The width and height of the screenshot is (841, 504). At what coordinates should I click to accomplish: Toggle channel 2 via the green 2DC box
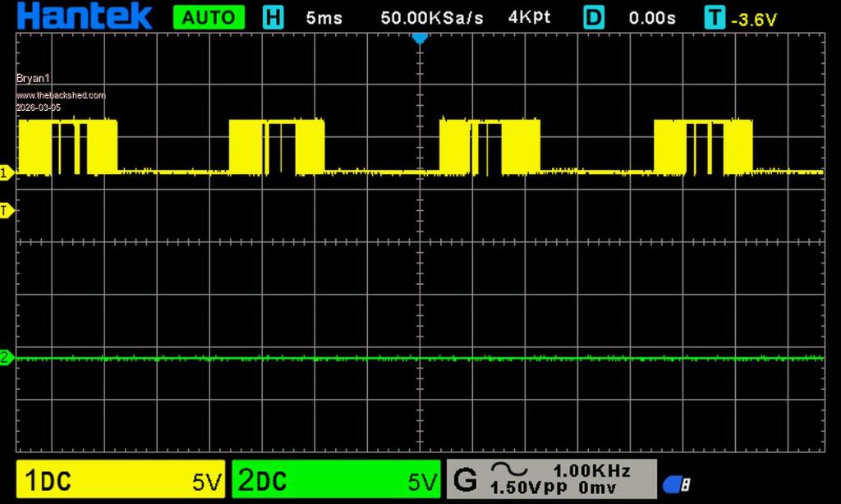[336, 479]
